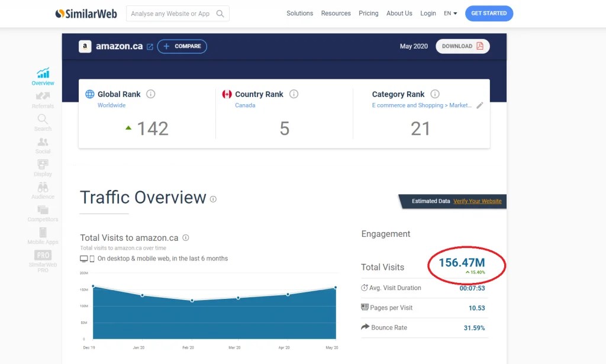Open the EN language dropdown
Image resolution: width=606 pixels, height=364 pixels.
coord(450,13)
